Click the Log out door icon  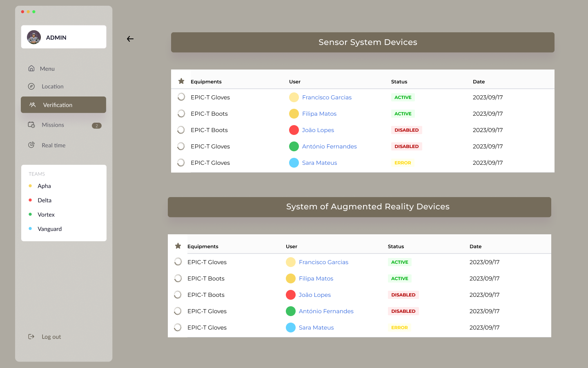[31, 337]
